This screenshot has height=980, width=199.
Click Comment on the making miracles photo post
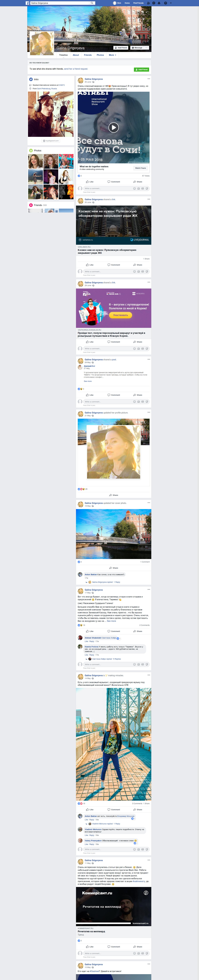[x=114, y=810]
